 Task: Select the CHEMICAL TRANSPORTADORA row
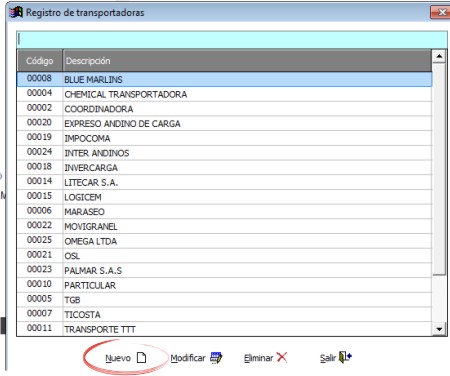click(224, 94)
